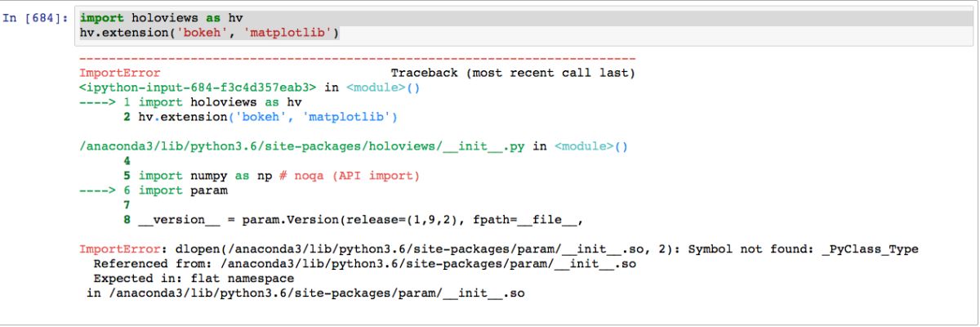Click the arrow line "1 import holoviews as hv"
The image size is (980, 327).
190,102
